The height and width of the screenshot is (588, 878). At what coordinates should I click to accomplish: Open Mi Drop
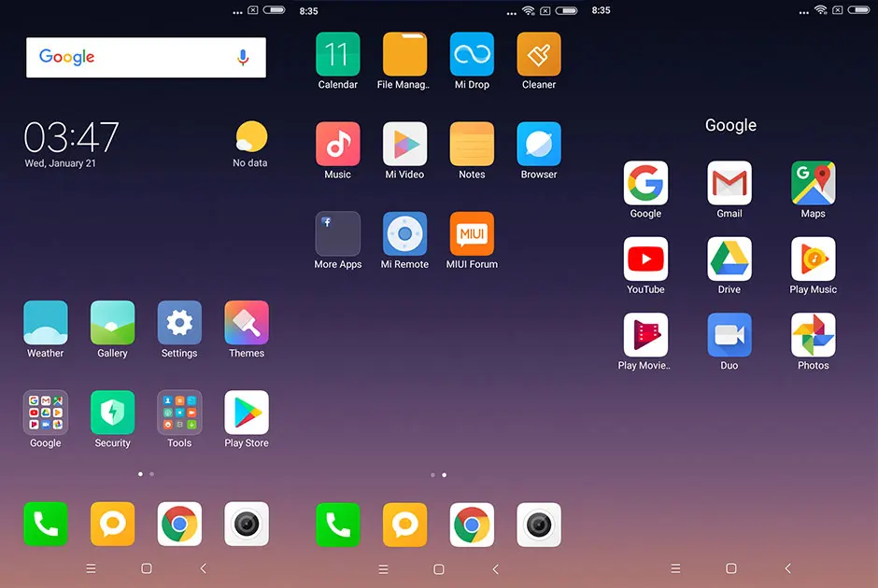[x=472, y=54]
